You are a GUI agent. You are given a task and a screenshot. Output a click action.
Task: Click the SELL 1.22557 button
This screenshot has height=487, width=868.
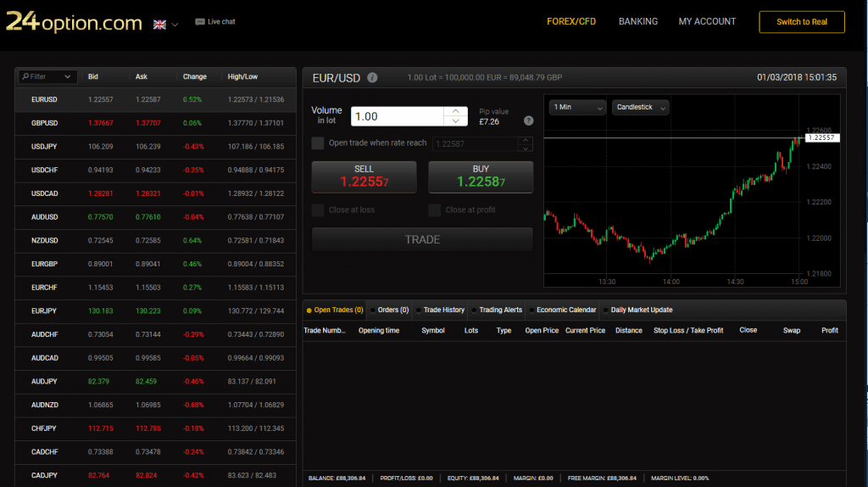tap(364, 176)
